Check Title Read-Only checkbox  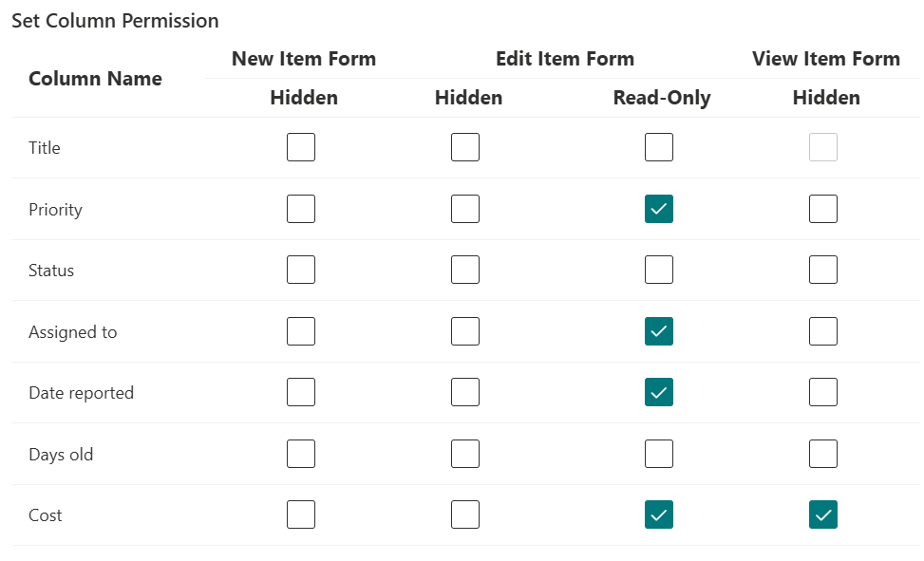click(659, 147)
